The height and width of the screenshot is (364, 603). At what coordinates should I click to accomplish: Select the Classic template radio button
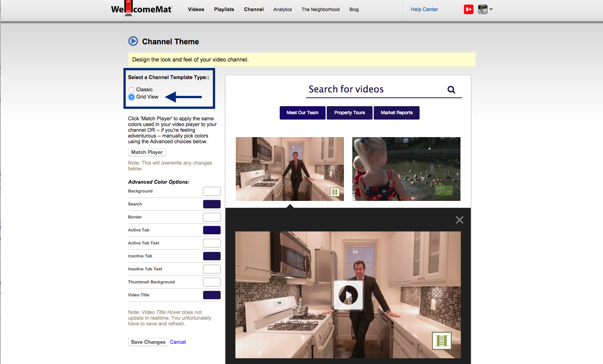(131, 90)
